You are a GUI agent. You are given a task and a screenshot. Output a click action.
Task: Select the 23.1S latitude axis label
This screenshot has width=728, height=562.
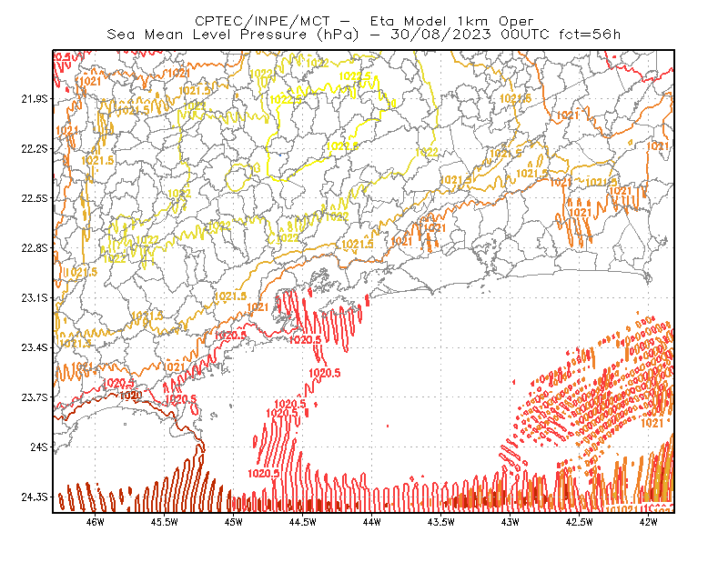click(35, 297)
